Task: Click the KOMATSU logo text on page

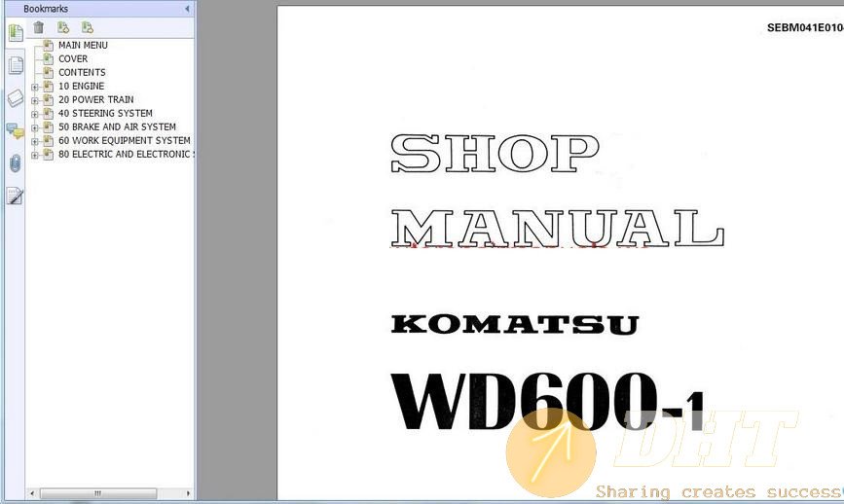Action: [x=515, y=324]
